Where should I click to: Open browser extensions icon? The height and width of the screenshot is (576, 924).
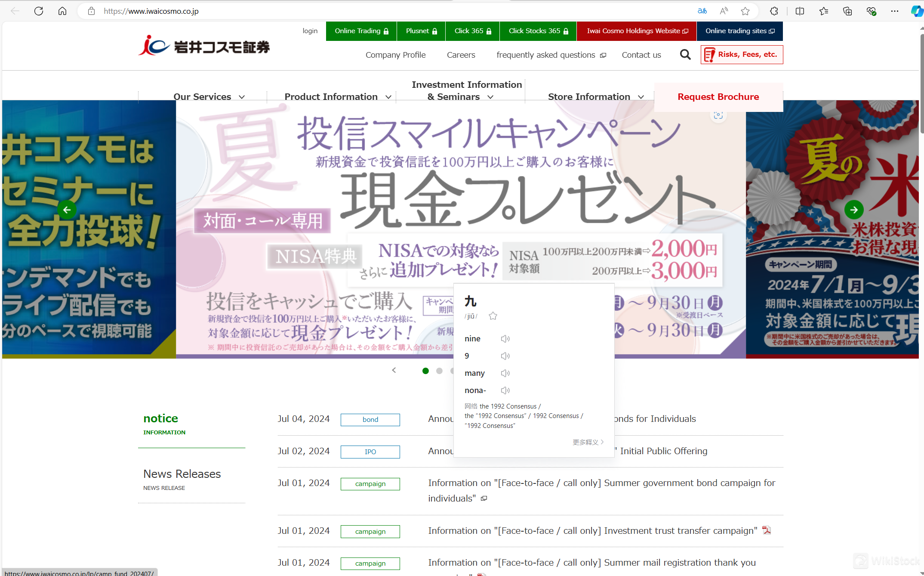(774, 11)
